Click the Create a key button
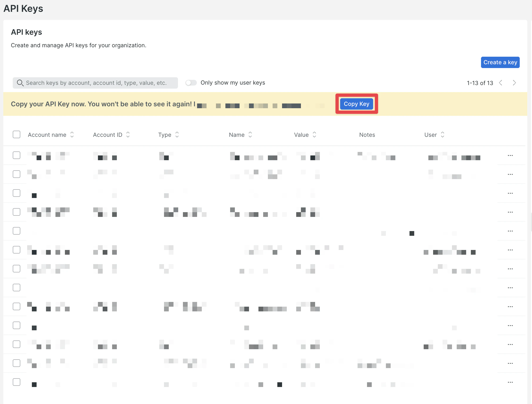Image resolution: width=532 pixels, height=404 pixels. point(500,62)
